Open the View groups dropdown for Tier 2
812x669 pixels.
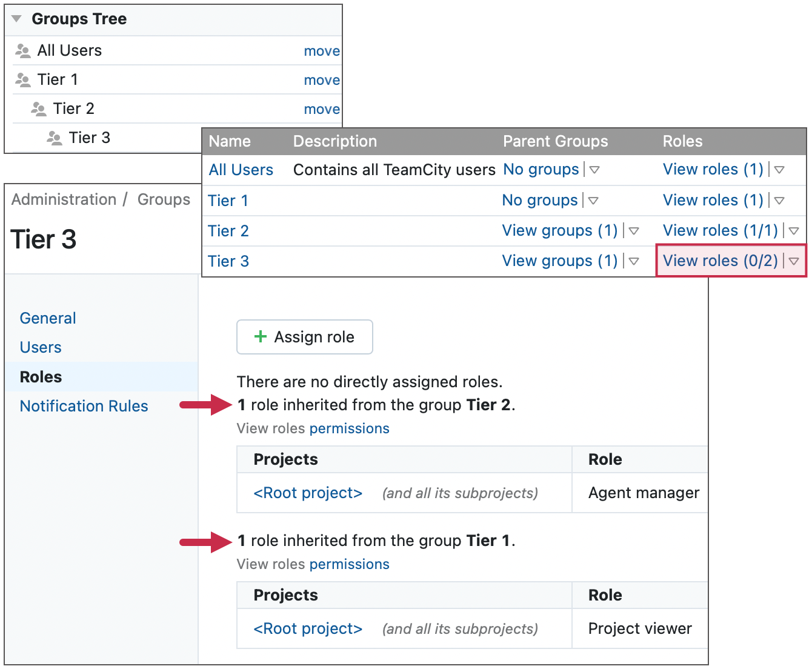pos(634,231)
